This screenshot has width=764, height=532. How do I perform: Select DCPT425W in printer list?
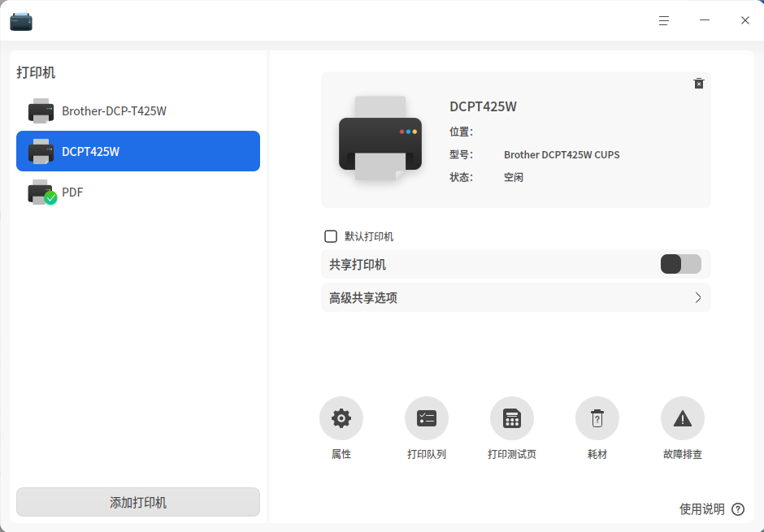[138, 151]
